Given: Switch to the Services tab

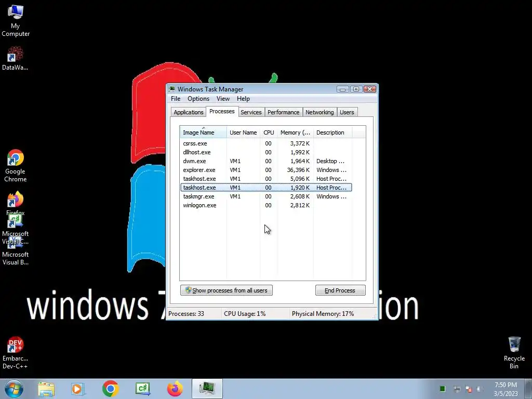Looking at the screenshot, I should [251, 112].
